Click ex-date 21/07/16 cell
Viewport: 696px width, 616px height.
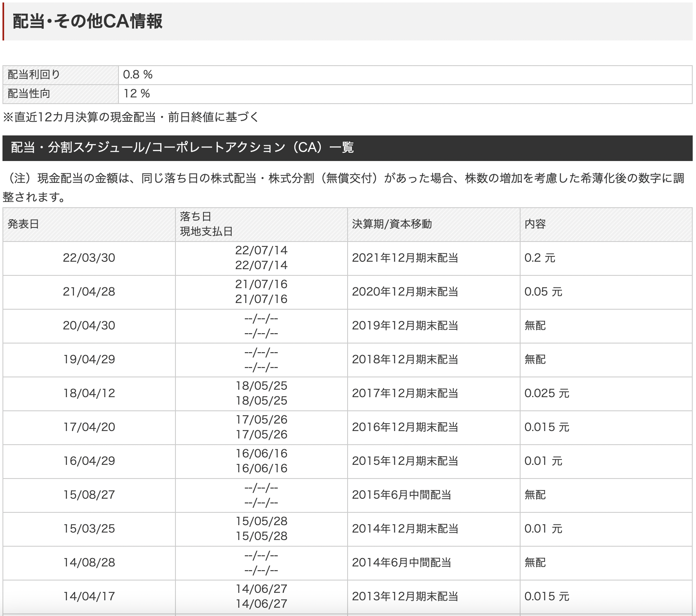tap(261, 292)
